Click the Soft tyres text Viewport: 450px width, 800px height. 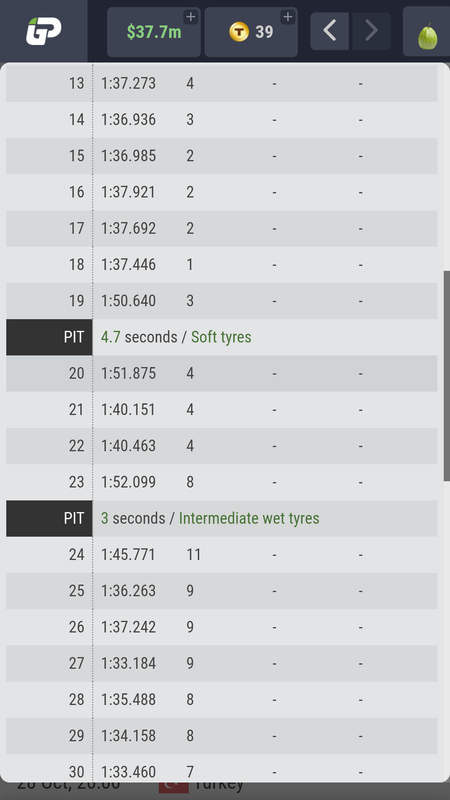point(221,337)
